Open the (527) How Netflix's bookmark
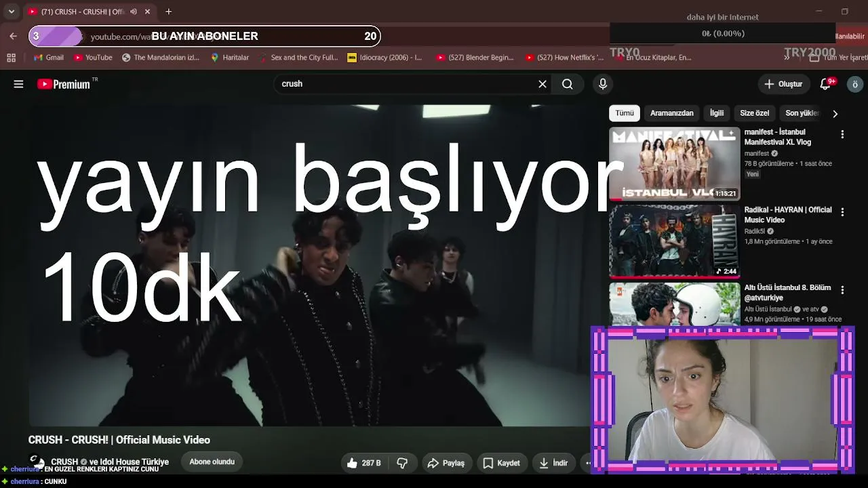 [x=565, y=58]
